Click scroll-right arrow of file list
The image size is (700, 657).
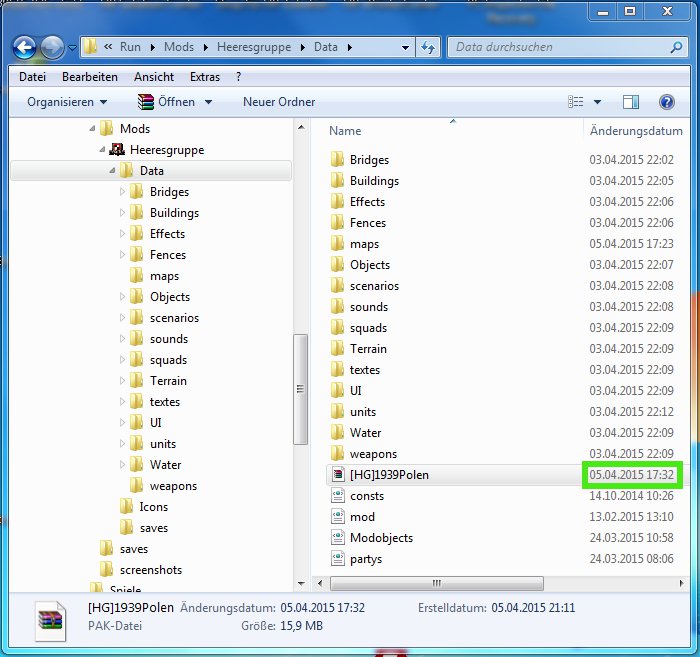[681, 583]
